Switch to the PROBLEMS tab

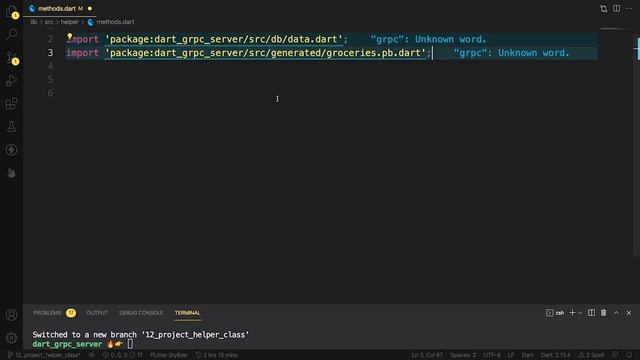(x=47, y=313)
